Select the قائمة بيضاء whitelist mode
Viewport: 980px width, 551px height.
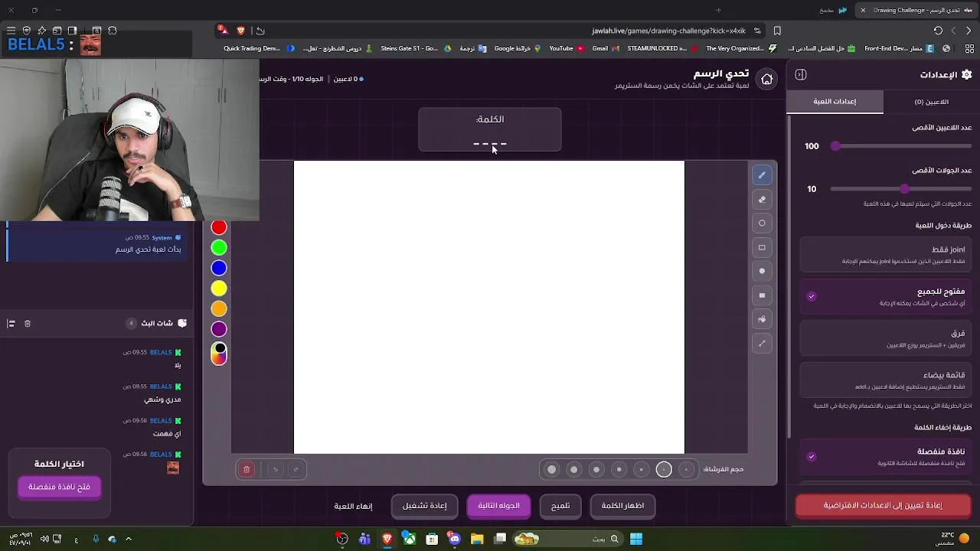click(x=887, y=380)
